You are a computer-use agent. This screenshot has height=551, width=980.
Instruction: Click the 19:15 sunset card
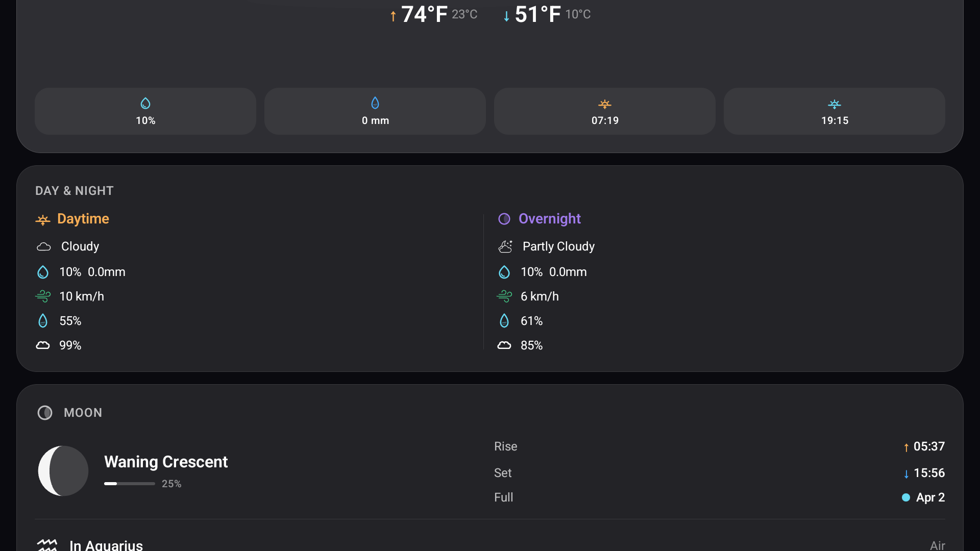[x=835, y=111]
